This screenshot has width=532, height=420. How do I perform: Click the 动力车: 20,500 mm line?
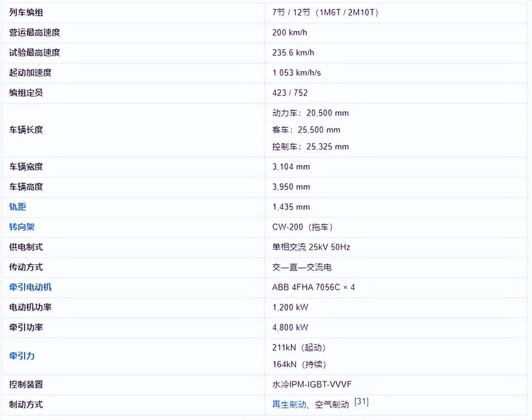pyautogui.click(x=310, y=113)
